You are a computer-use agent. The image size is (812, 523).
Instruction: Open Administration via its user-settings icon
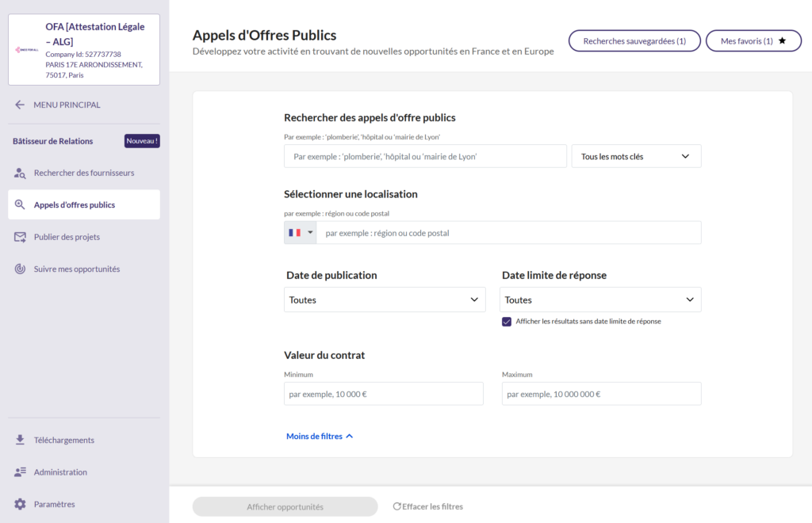[19, 471]
